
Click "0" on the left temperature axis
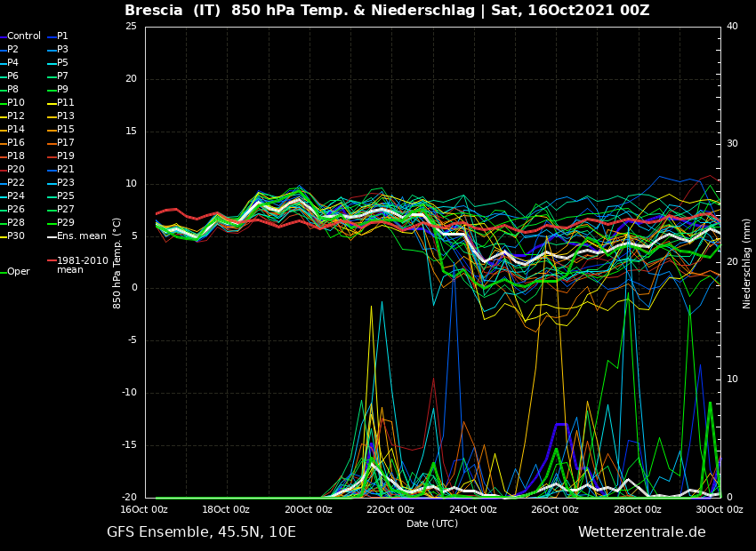tap(134, 288)
